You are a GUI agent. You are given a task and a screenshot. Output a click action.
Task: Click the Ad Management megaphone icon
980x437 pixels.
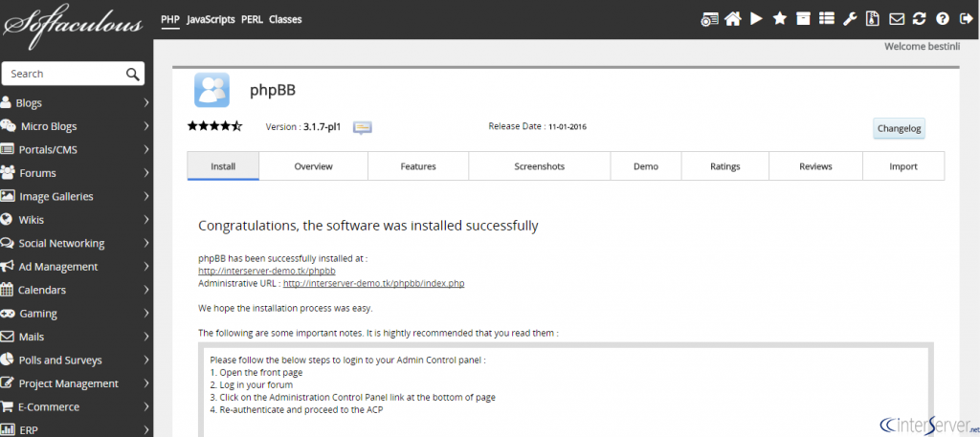pyautogui.click(x=7, y=266)
